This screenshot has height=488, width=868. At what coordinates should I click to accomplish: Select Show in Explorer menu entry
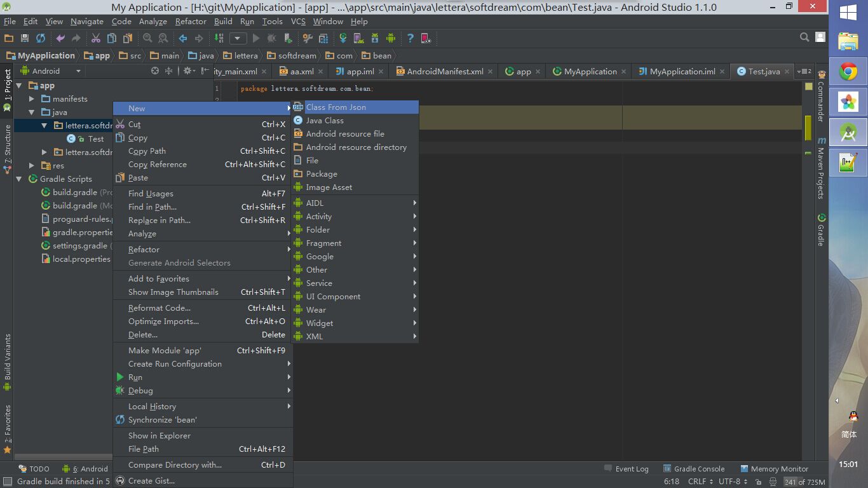coord(203,436)
